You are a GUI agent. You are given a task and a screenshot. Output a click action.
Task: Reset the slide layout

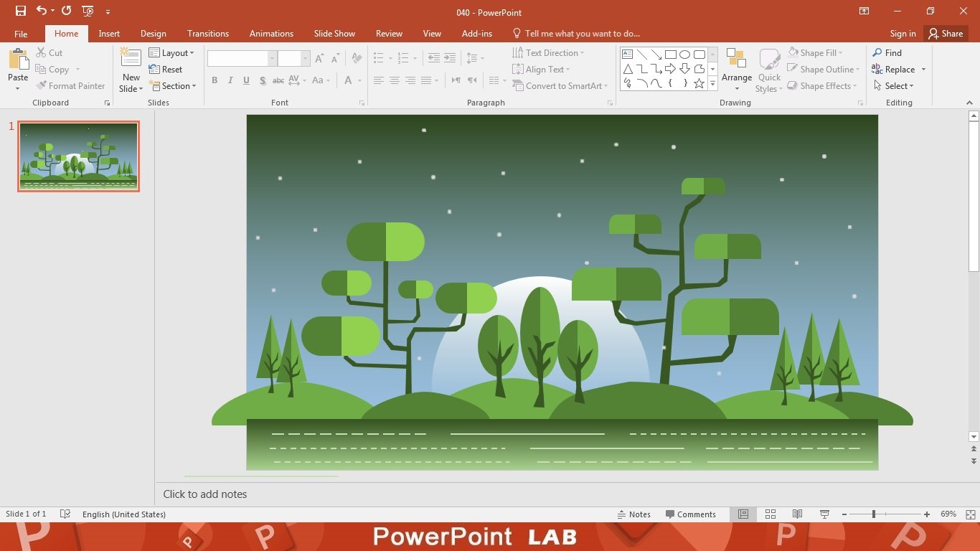tap(166, 70)
